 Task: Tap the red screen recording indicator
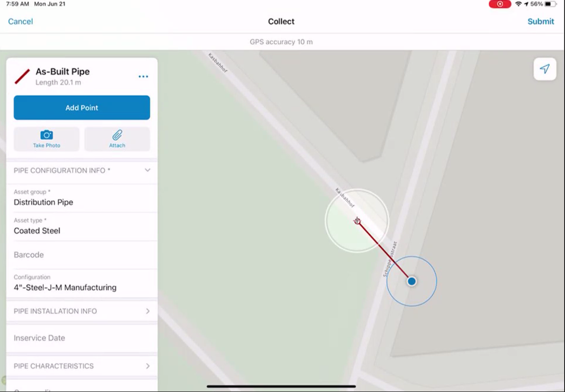click(499, 4)
